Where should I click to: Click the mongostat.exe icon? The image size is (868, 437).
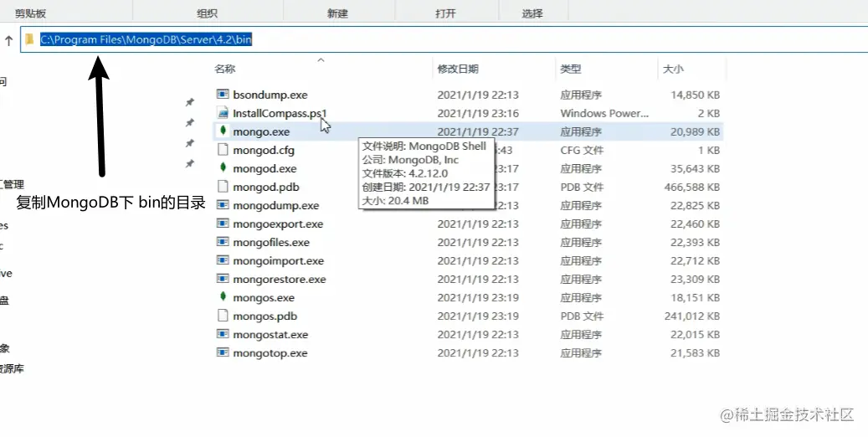click(223, 334)
